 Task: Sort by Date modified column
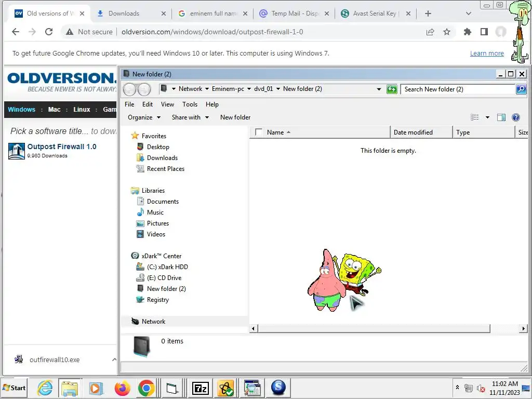[421, 132]
